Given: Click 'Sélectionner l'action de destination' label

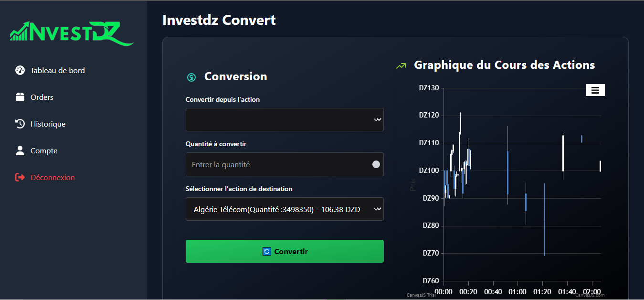Looking at the screenshot, I should click(239, 189).
